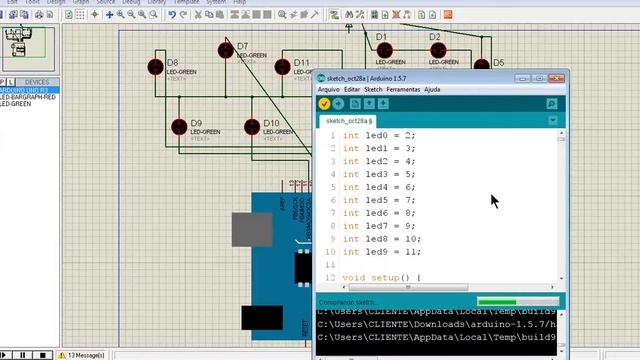Select the sketch_oct28a tab
Screen dimensions: 640x360
point(349,121)
